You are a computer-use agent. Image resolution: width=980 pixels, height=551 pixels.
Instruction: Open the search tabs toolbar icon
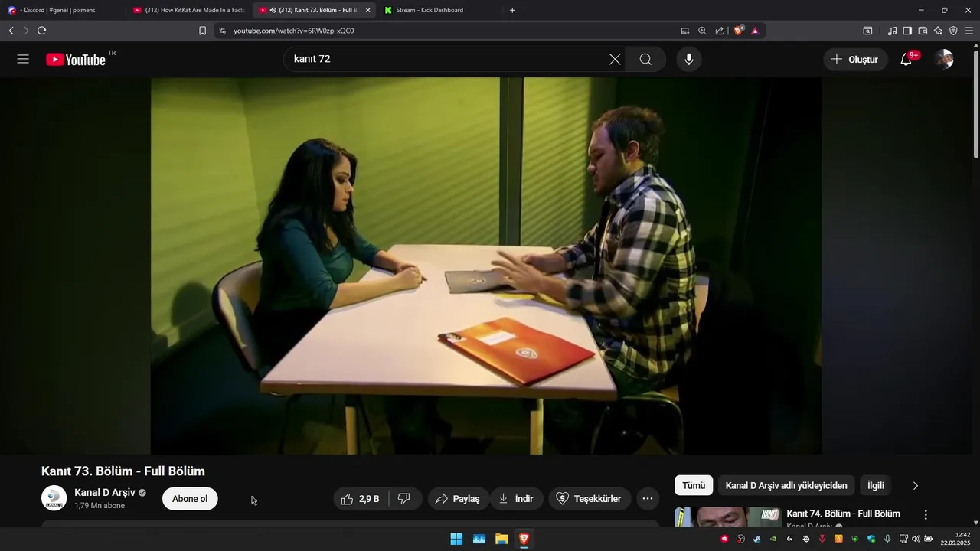point(867,31)
